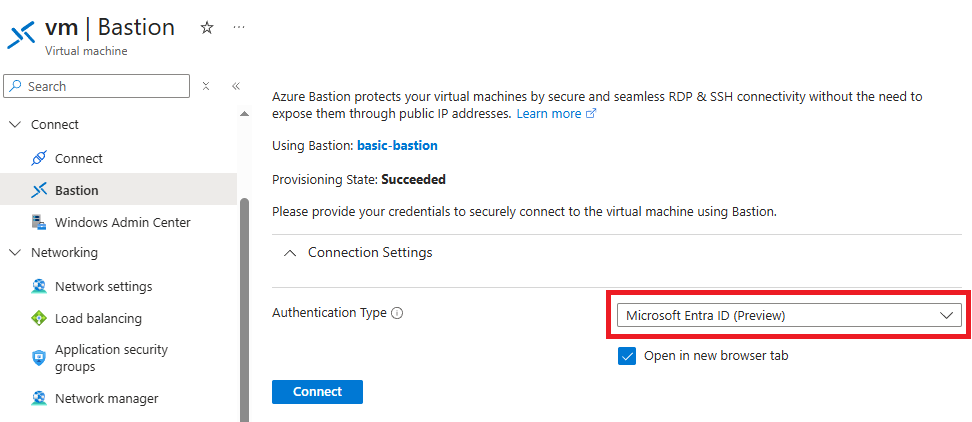The height and width of the screenshot is (422, 972).
Task: Favorite this page with the star icon
Action: tap(207, 28)
